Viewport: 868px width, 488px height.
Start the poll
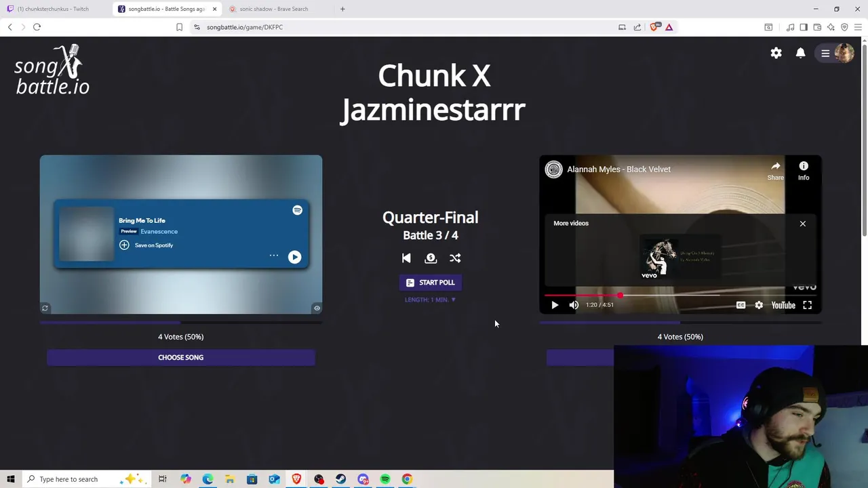[x=431, y=283]
